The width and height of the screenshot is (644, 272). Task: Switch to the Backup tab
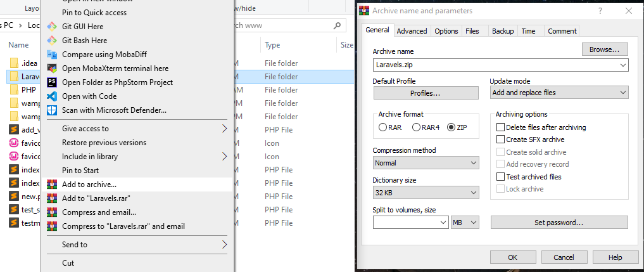click(x=503, y=31)
